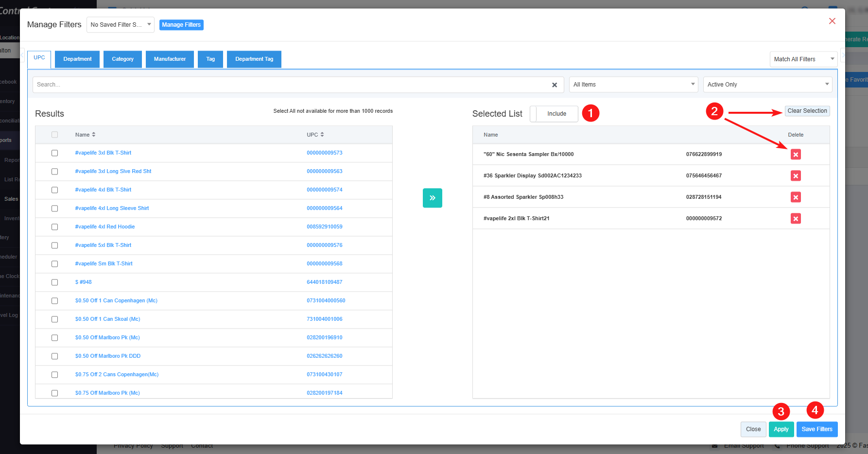
Task: Tick checkbox for $0.50 Off Marlboro Pk DDD
Action: pyautogui.click(x=54, y=356)
